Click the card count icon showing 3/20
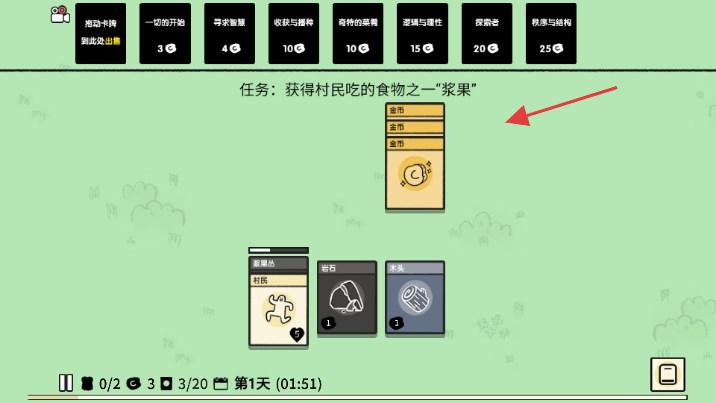The width and height of the screenshot is (716, 403). click(166, 383)
